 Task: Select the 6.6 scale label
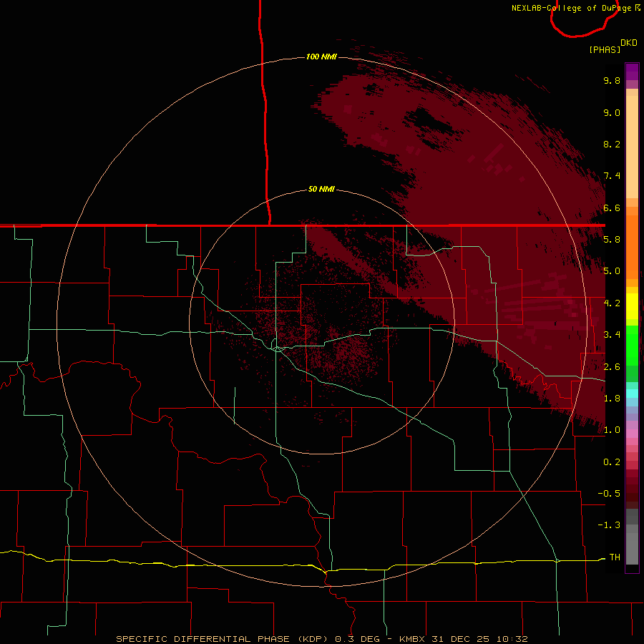[x=612, y=208]
